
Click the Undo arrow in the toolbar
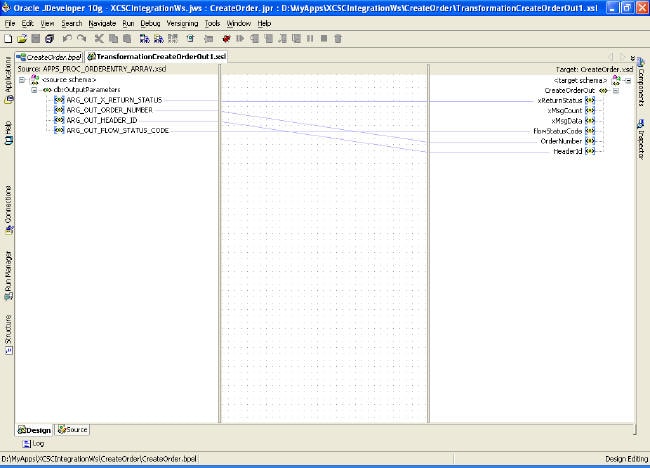(x=66, y=38)
